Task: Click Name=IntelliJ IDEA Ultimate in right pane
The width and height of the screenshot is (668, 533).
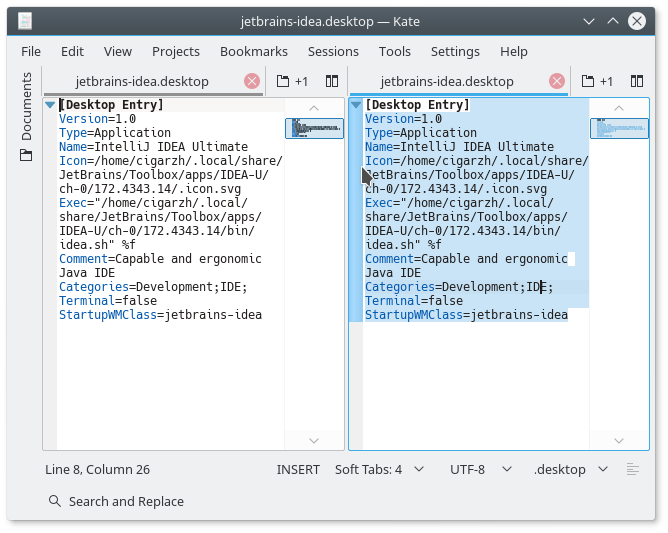Action: tap(459, 147)
